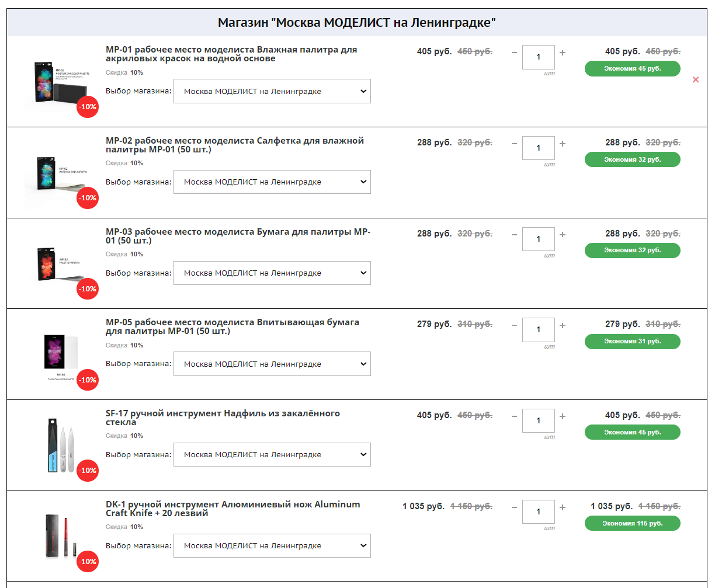Open store dropdown for MP-03 palette paper
The width and height of the screenshot is (715, 588).
coord(272,273)
